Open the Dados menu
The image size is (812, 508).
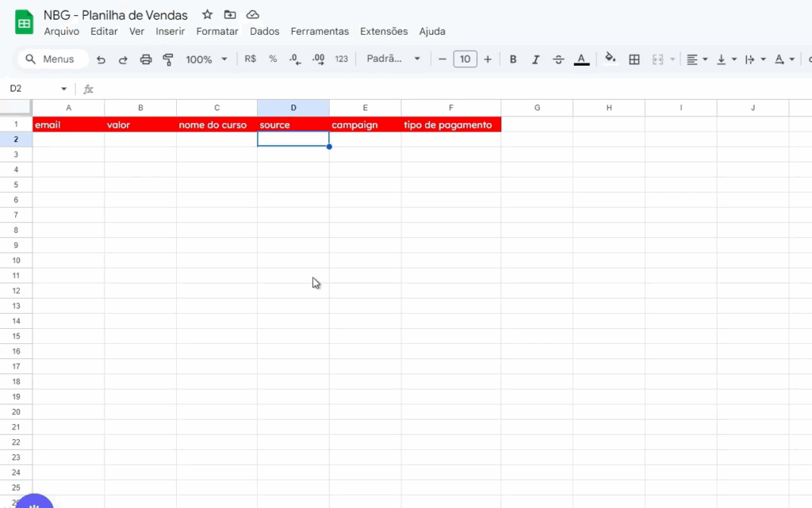pyautogui.click(x=264, y=32)
